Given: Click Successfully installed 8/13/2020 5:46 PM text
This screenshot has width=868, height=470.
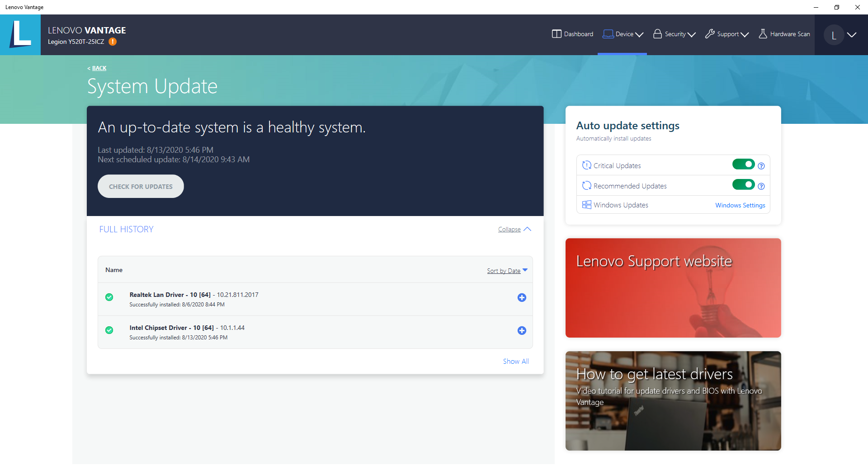Looking at the screenshot, I should click(178, 338).
